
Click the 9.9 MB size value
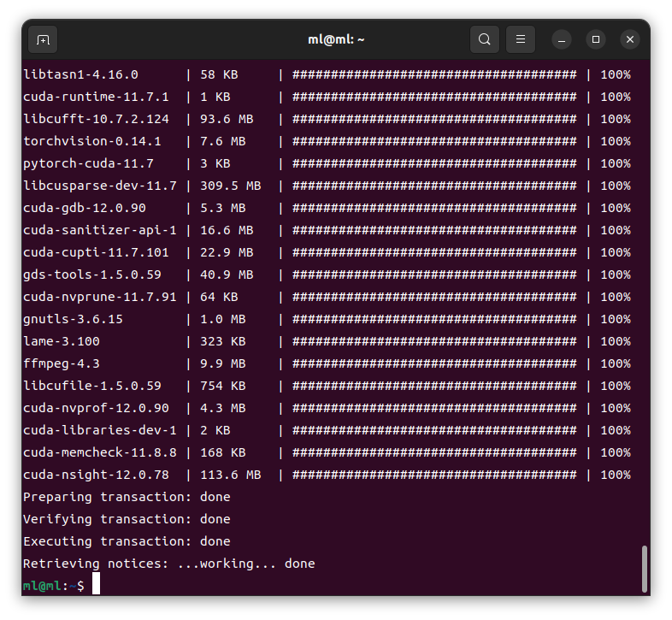[223, 364]
